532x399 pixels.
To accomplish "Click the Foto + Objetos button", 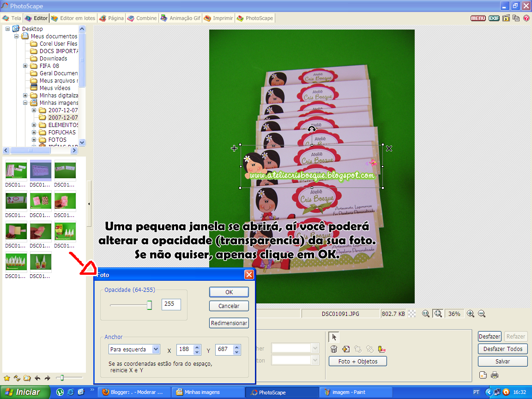I will (358, 361).
